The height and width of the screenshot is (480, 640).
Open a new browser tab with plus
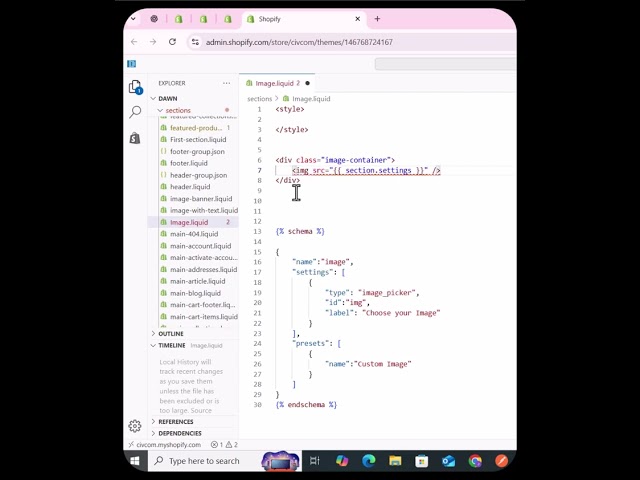tap(377, 19)
